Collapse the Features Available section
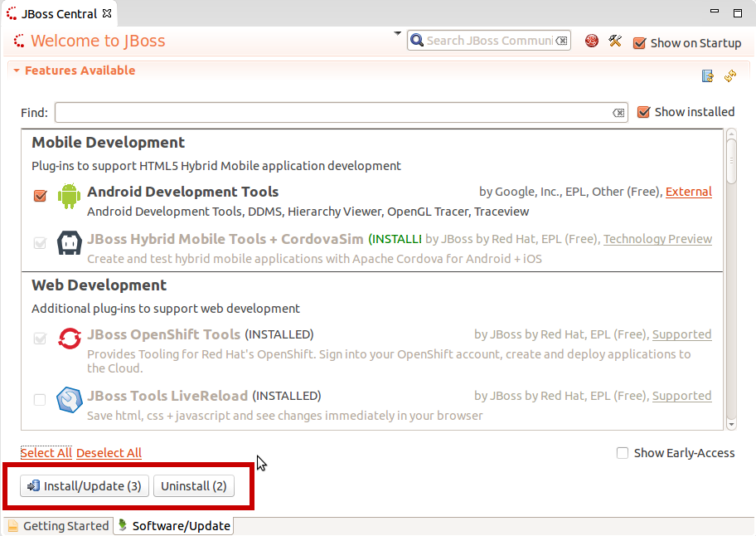The image size is (756, 536). click(17, 71)
